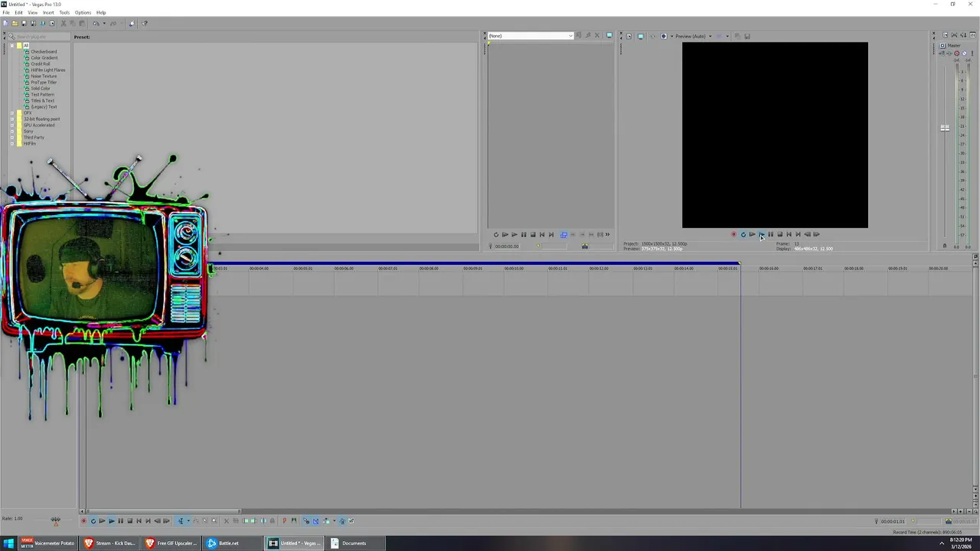The image size is (980, 551).
Task: Click preview Pause button
Action: (x=770, y=235)
